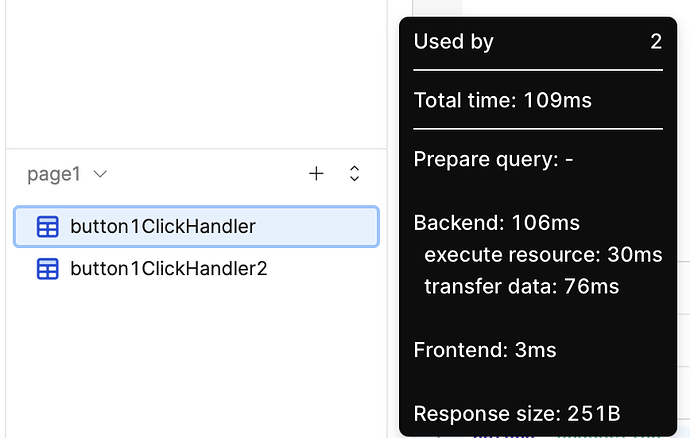
Task: Click the table icon of button1ClickHandler2
Action: [x=48, y=269]
